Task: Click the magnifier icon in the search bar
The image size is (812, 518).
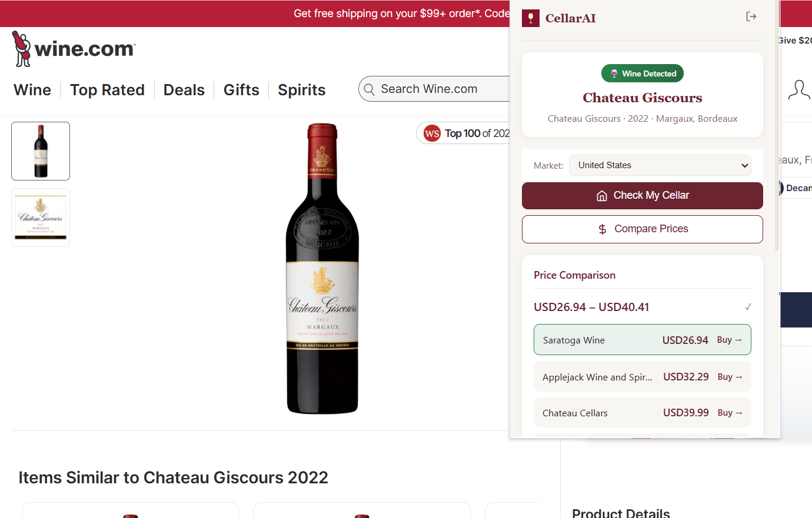Action: [x=369, y=89]
